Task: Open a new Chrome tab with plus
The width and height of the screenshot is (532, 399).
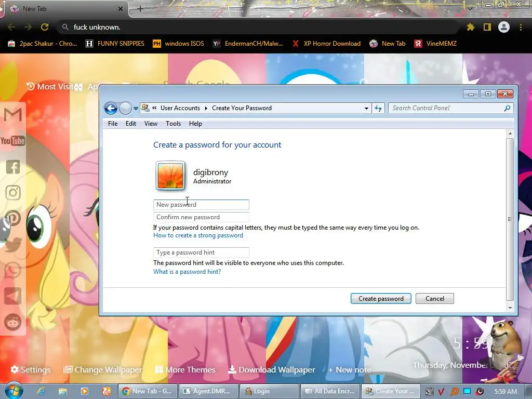Action: click(x=140, y=9)
